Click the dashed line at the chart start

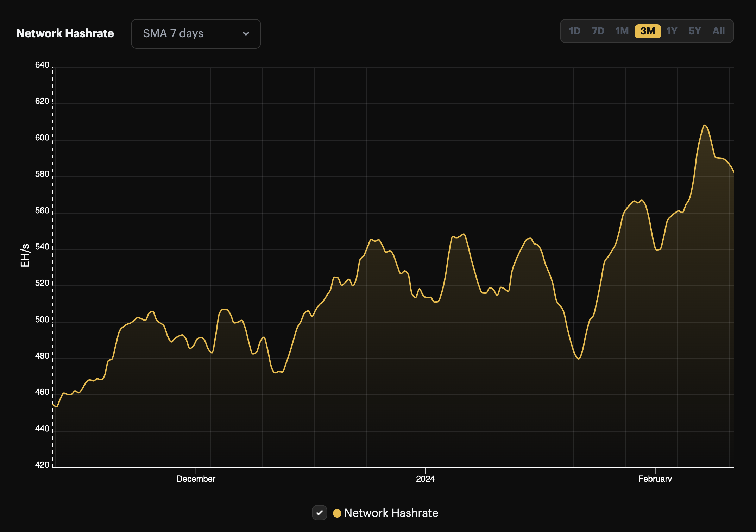52,264
